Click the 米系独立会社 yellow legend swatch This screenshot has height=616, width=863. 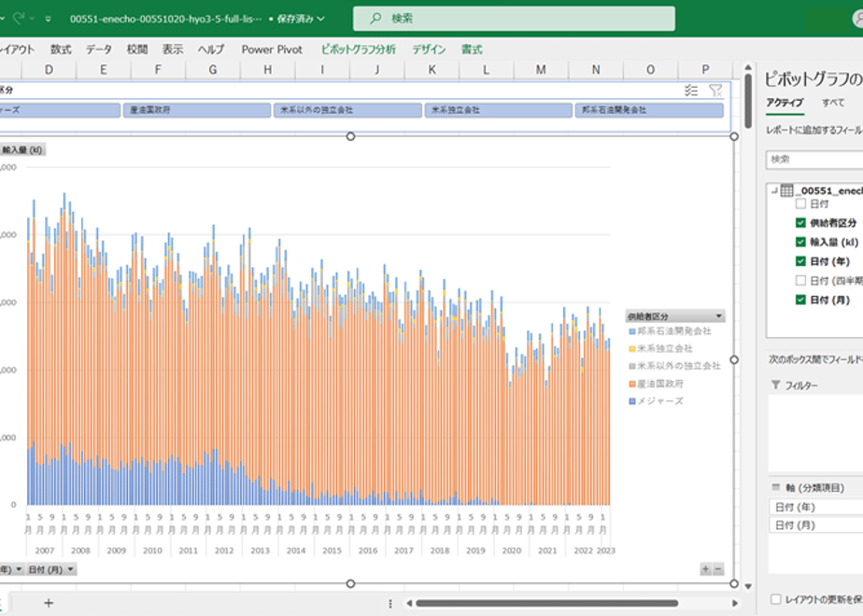point(632,349)
